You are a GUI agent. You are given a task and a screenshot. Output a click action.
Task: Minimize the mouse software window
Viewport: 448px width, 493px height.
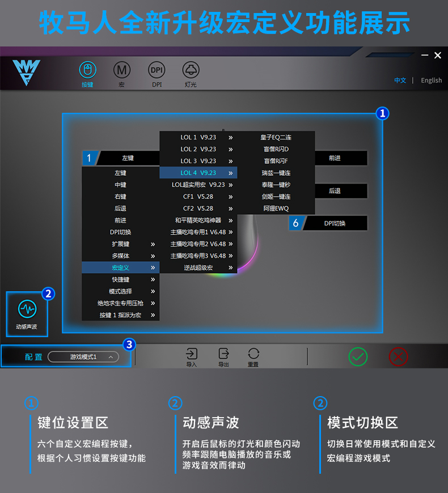[425, 56]
